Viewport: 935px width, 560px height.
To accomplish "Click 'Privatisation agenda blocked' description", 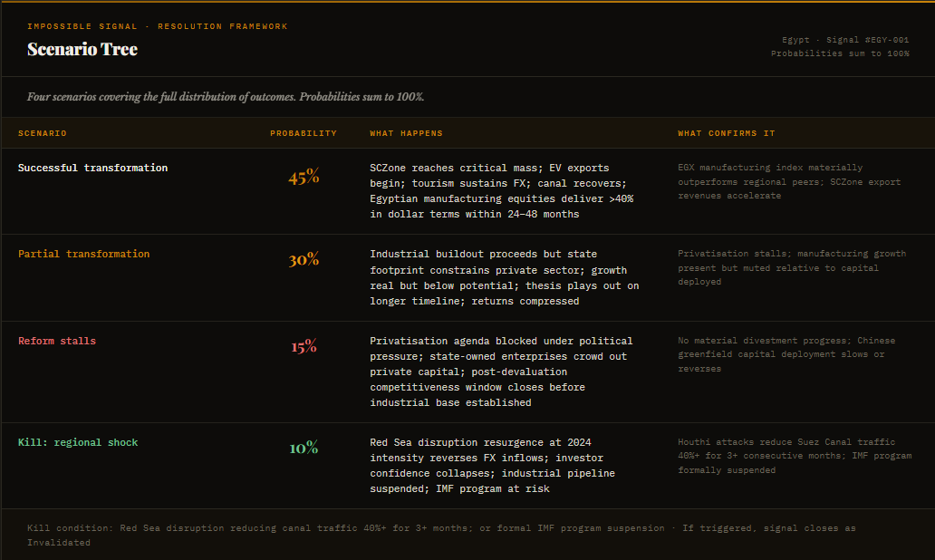I will [501, 372].
